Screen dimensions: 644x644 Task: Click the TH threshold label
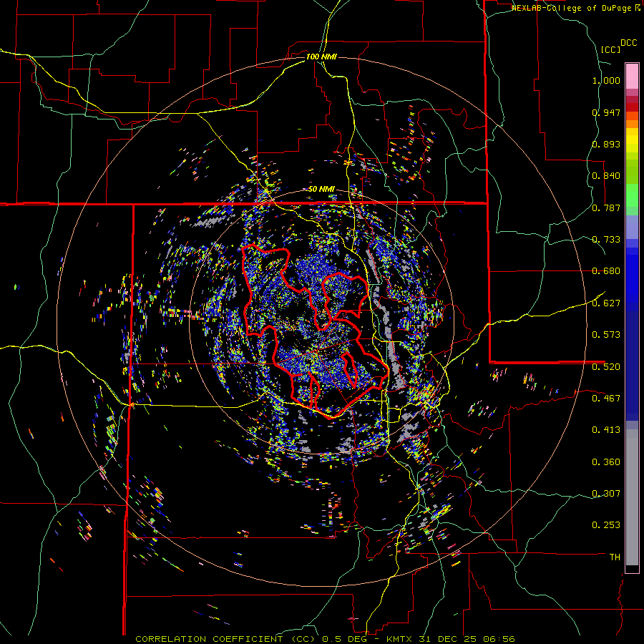point(615,557)
